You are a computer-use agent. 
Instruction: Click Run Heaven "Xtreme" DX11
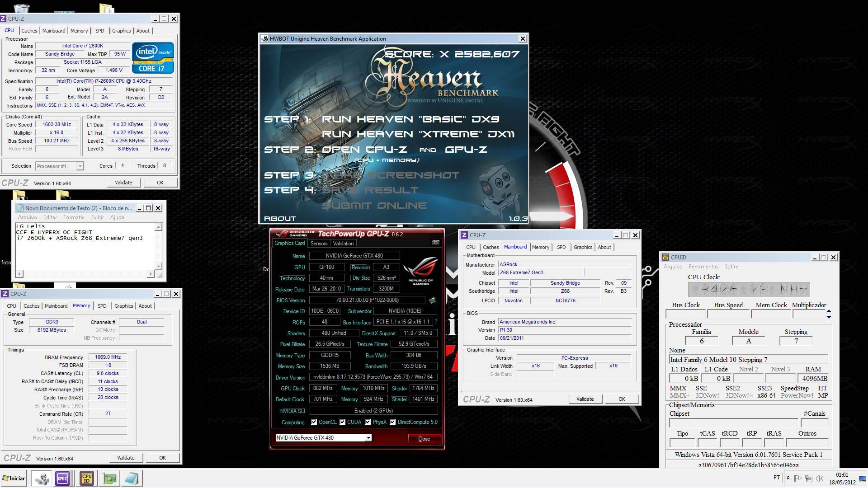(418, 134)
